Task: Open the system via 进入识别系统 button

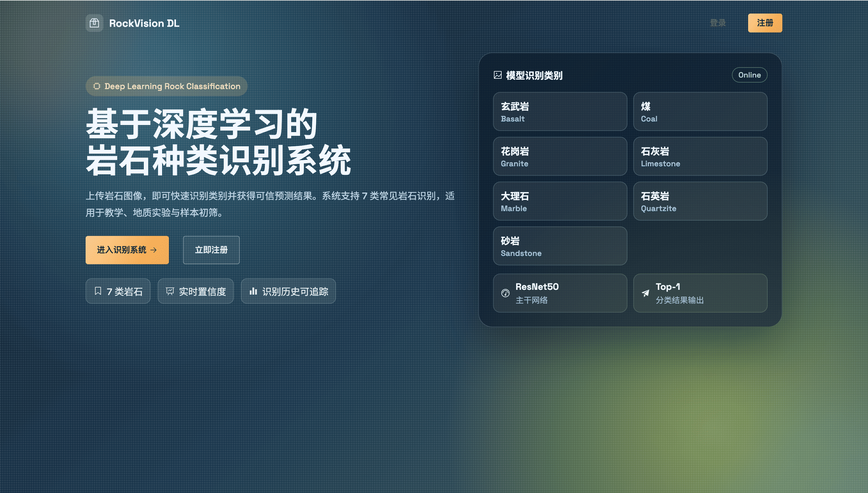Action: pyautogui.click(x=127, y=250)
